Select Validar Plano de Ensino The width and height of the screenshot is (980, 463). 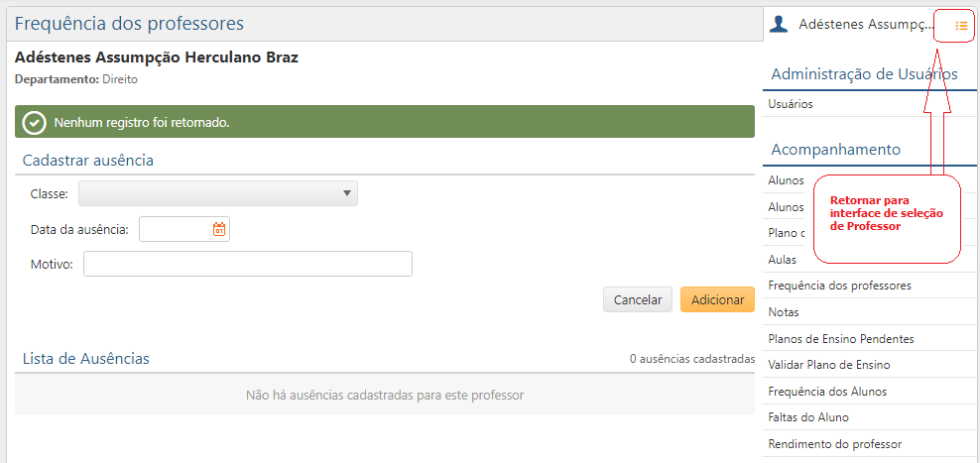point(828,365)
